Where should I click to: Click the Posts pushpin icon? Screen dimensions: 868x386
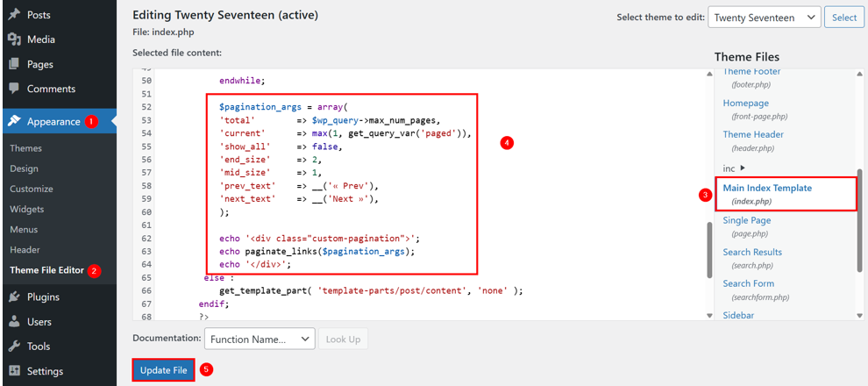point(15,16)
